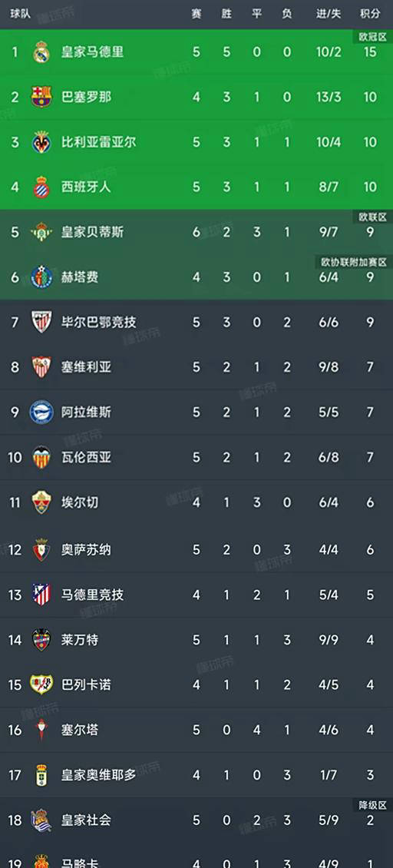Click the Barcelona club crest
Image resolution: width=393 pixels, height=868 pixels.
click(x=41, y=97)
